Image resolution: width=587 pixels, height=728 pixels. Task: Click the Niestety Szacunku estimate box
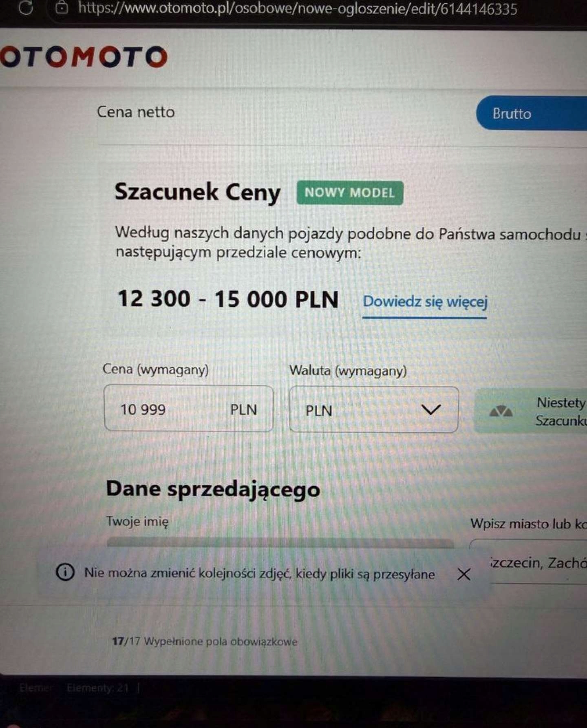click(x=531, y=411)
